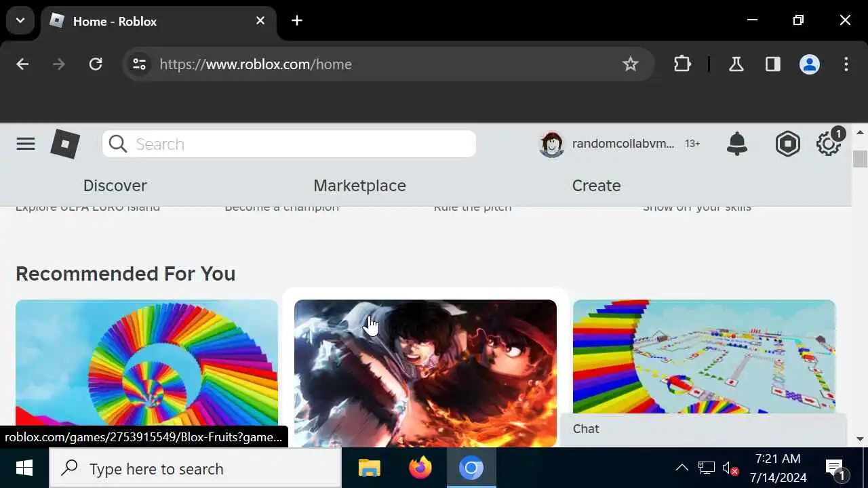
Task: Open the Chrome three-dot menu
Action: coord(846,64)
